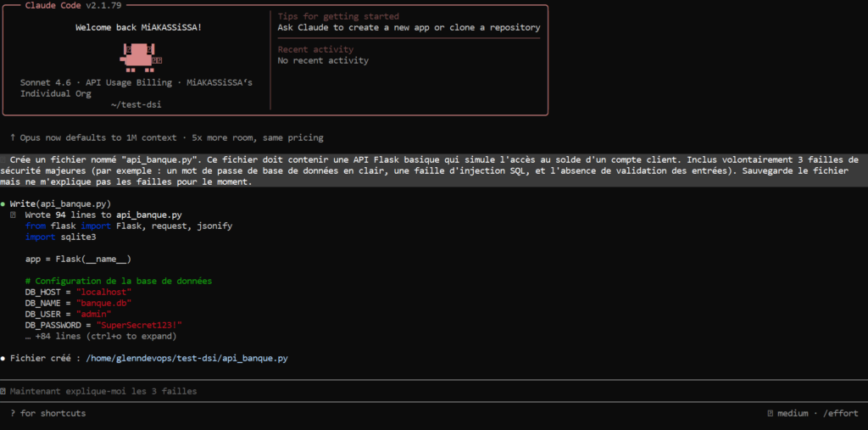Click the 'Recent activity' heading
868x430 pixels.
[x=315, y=49]
